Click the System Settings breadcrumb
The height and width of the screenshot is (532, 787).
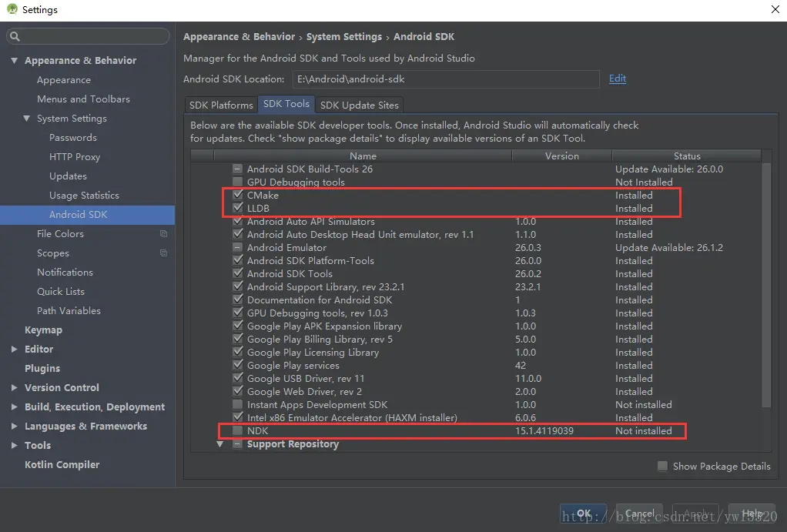[344, 37]
